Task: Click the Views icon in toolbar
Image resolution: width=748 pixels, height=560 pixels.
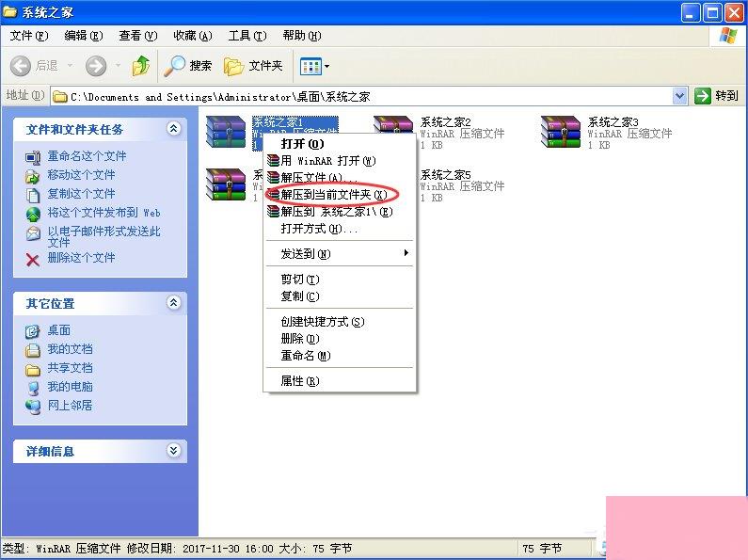Action: pyautogui.click(x=310, y=66)
